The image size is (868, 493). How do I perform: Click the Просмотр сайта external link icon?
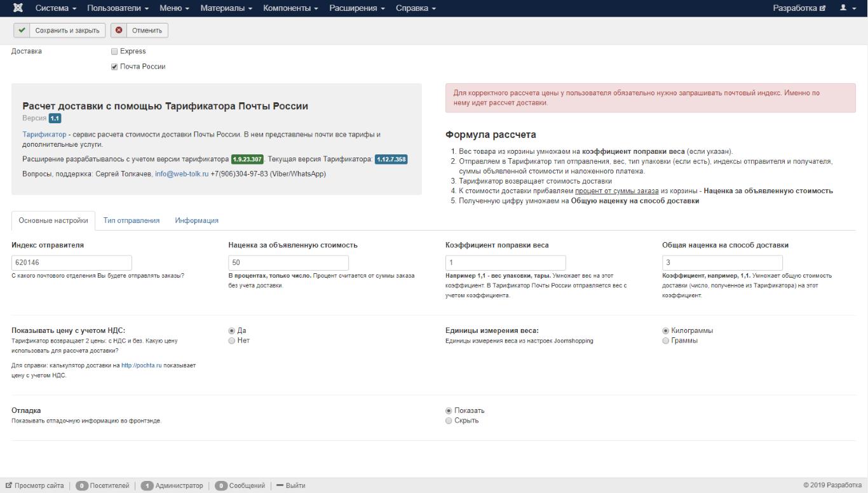coord(9,486)
